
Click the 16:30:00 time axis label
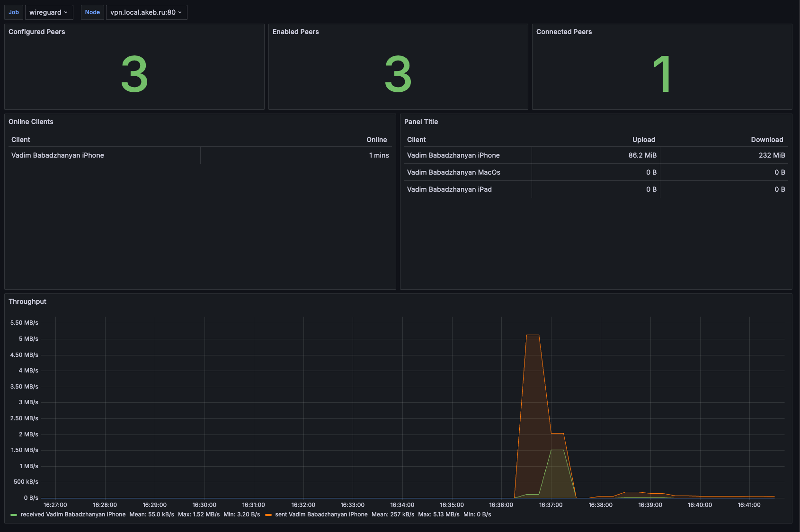[204, 505]
